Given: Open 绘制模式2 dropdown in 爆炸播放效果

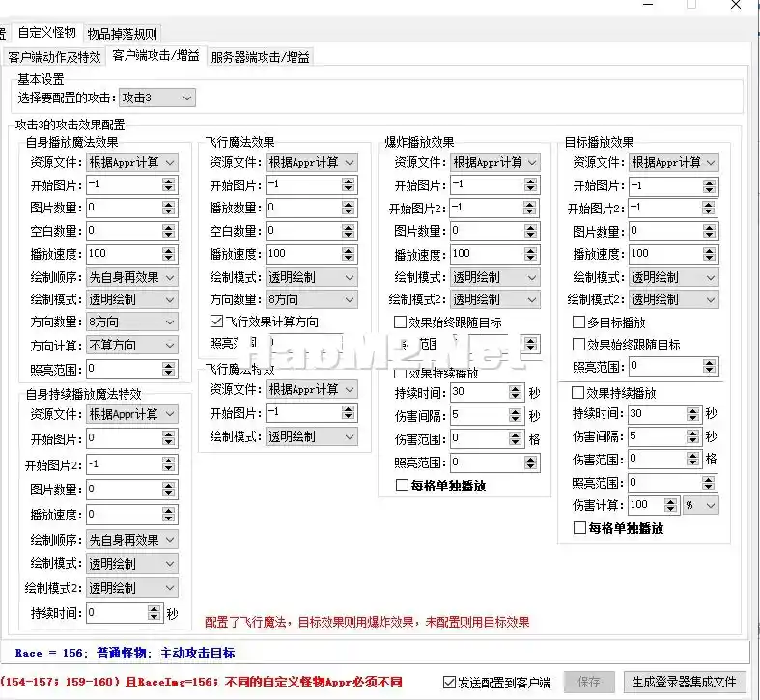Looking at the screenshot, I should pyautogui.click(x=494, y=299).
